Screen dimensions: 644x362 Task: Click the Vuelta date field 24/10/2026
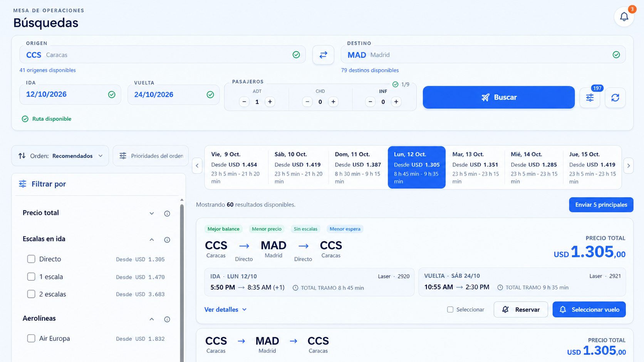point(173,95)
